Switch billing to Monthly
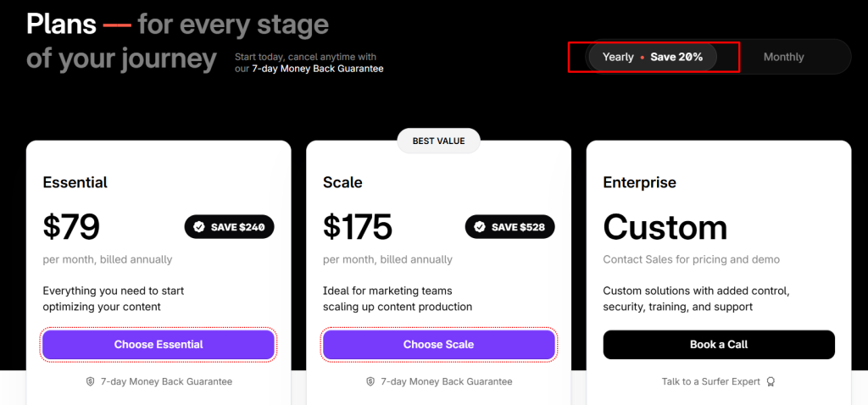 [783, 57]
